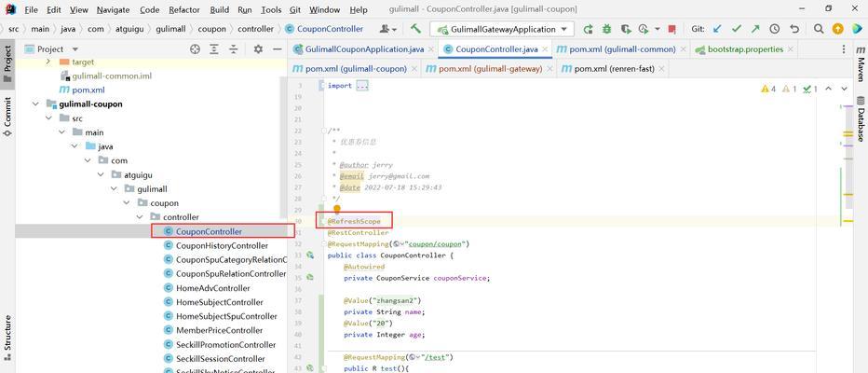This screenshot has height=373, width=868.
Task: Open the Build menu
Action: point(220,9)
